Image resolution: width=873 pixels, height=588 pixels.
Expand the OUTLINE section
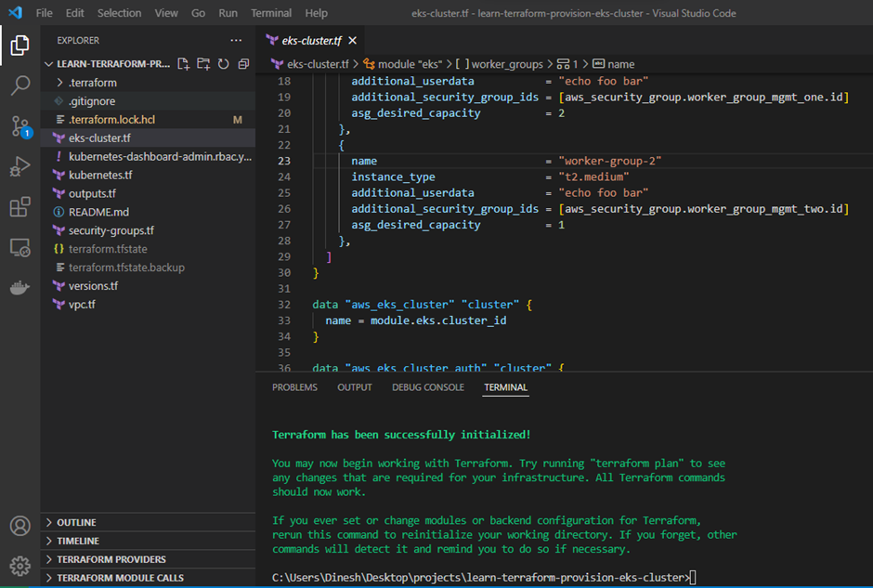76,522
